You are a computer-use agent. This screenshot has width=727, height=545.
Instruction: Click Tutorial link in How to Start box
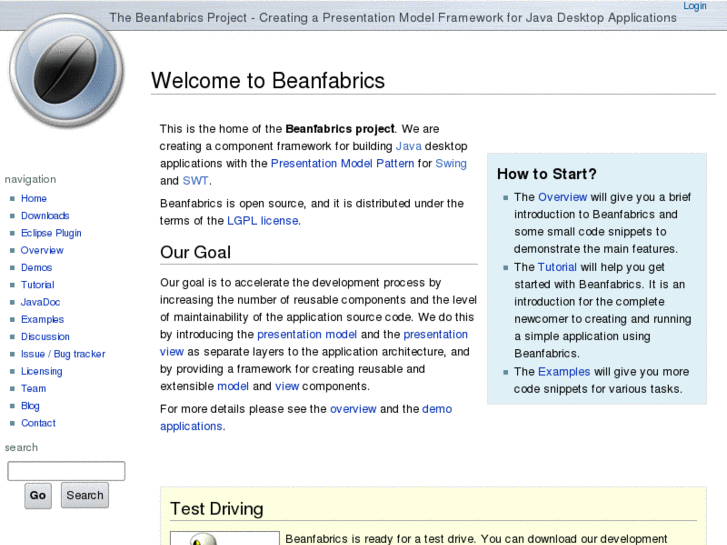(557, 267)
